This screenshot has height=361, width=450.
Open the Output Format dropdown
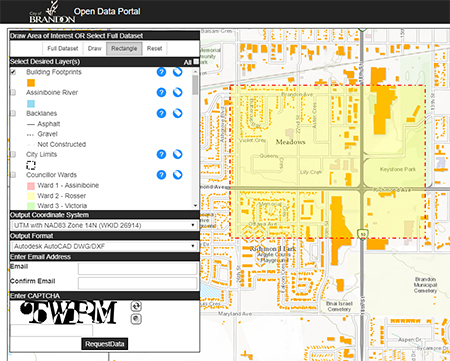pos(104,246)
